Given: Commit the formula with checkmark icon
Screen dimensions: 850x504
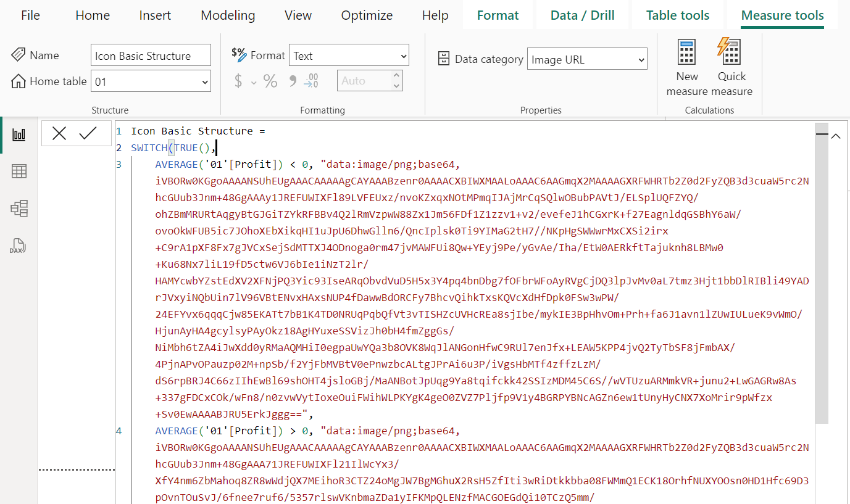Looking at the screenshot, I should pyautogui.click(x=88, y=133).
